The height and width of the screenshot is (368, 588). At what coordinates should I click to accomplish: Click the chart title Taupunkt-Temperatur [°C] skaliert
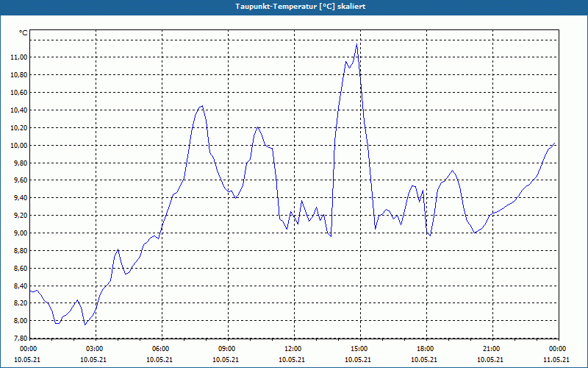(301, 7)
